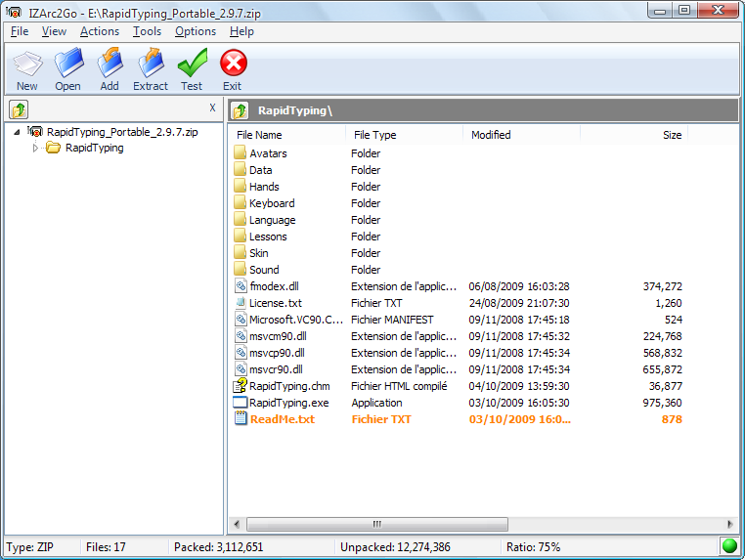Collapse the RapidTyping_Portable_2.9.7.zip tree node

click(x=17, y=132)
